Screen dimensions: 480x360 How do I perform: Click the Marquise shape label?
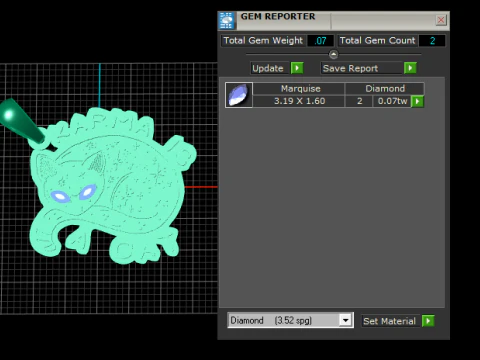click(x=300, y=89)
